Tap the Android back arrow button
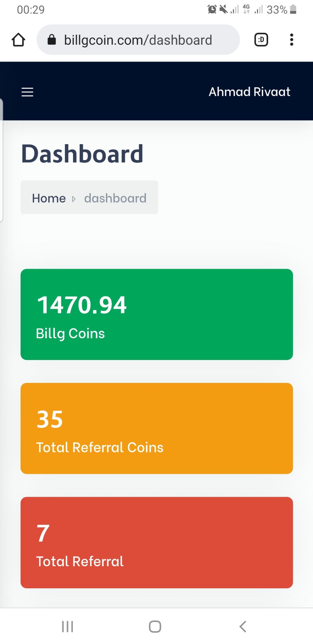 (243, 626)
